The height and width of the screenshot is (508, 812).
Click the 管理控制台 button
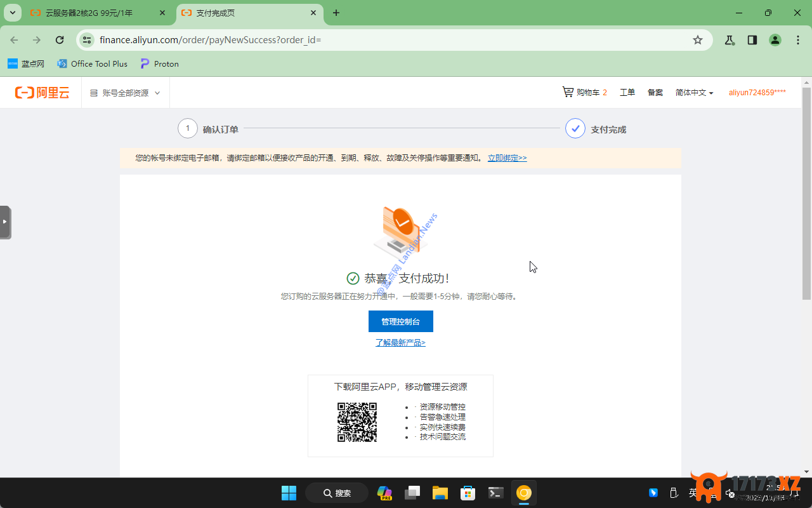point(401,321)
